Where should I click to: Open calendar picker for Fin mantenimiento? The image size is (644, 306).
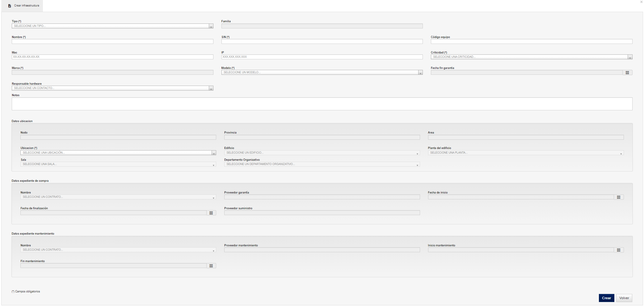[x=211, y=266]
